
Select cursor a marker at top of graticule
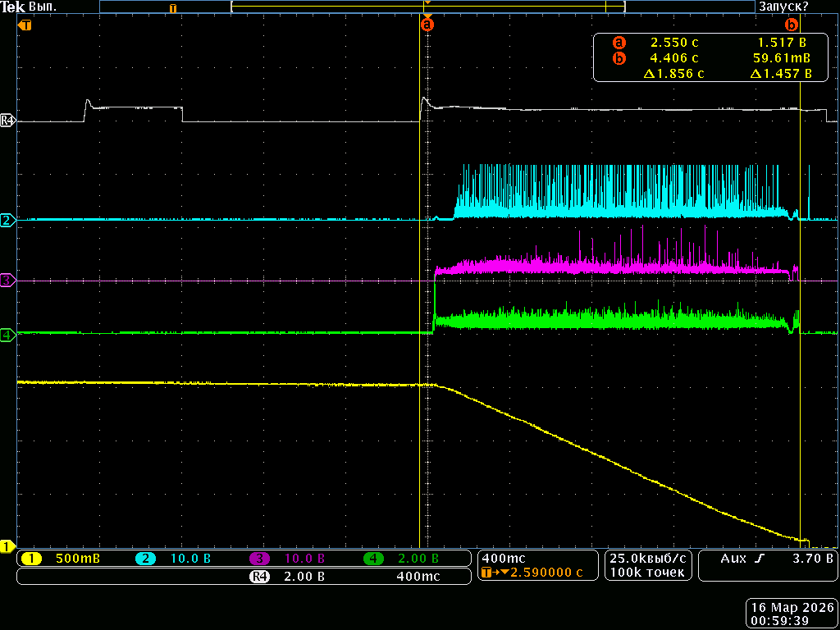[x=427, y=25]
